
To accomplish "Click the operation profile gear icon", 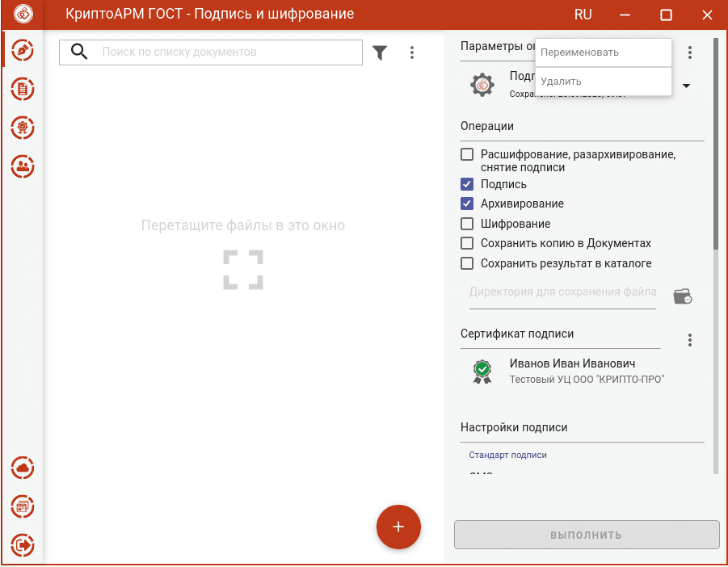I will pyautogui.click(x=482, y=85).
